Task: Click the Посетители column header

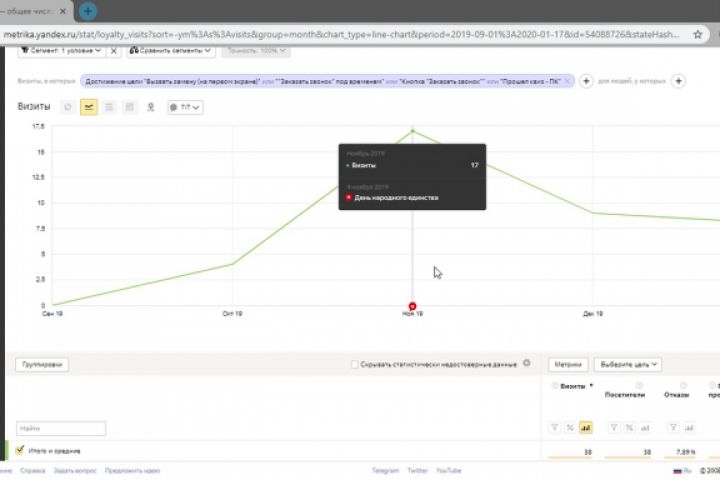Action: pyautogui.click(x=625, y=395)
